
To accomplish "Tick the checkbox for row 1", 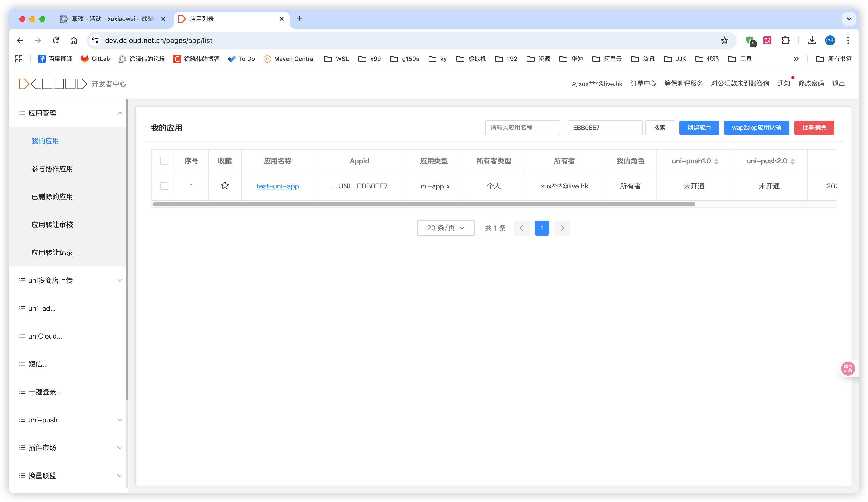I will (164, 186).
